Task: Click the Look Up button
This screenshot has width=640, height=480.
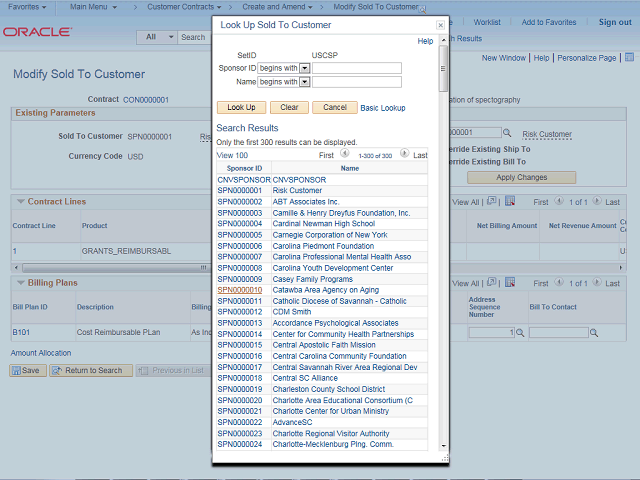Action: point(240,107)
